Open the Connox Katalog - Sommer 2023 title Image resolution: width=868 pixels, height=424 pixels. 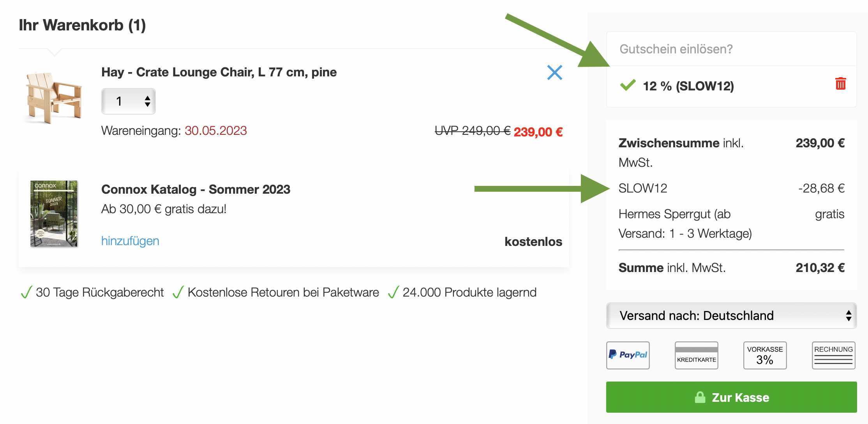(x=196, y=189)
